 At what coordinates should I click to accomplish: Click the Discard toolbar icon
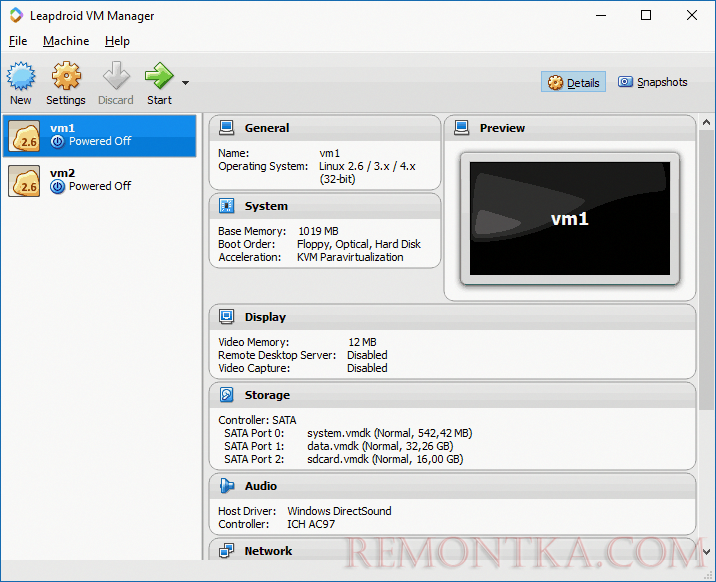pos(116,76)
